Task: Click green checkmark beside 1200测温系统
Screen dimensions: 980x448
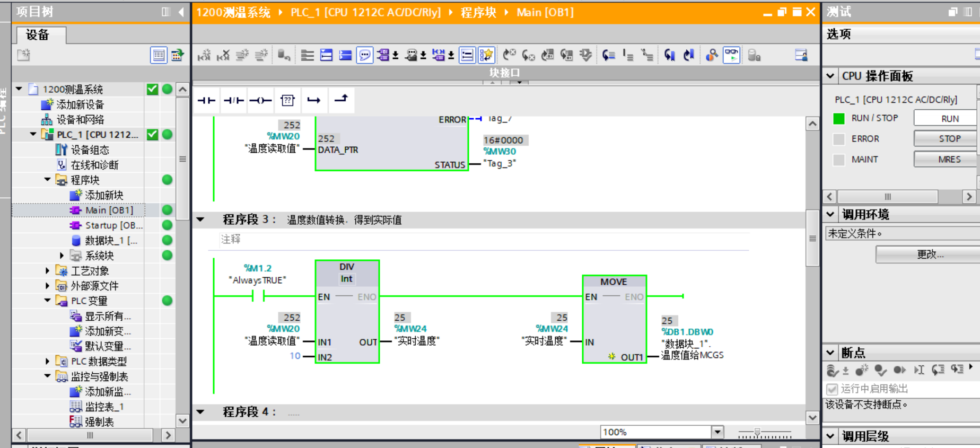Action: 152,89
